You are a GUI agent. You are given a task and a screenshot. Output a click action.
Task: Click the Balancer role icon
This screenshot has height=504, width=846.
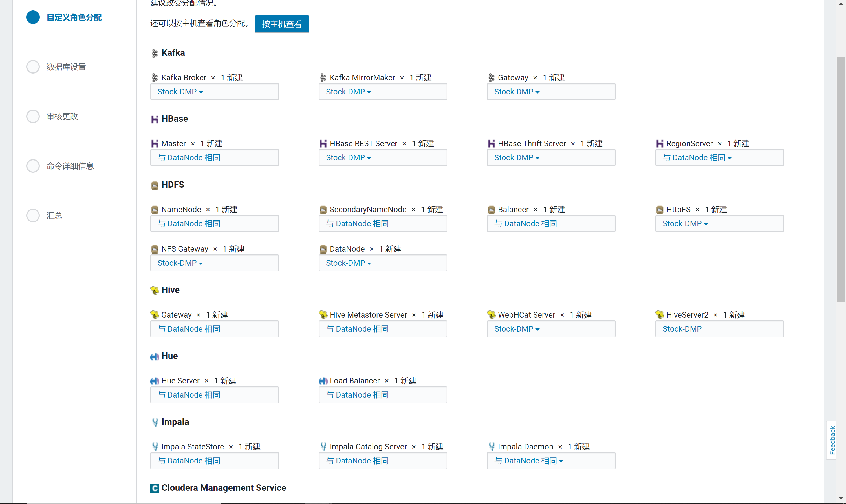[x=492, y=210]
